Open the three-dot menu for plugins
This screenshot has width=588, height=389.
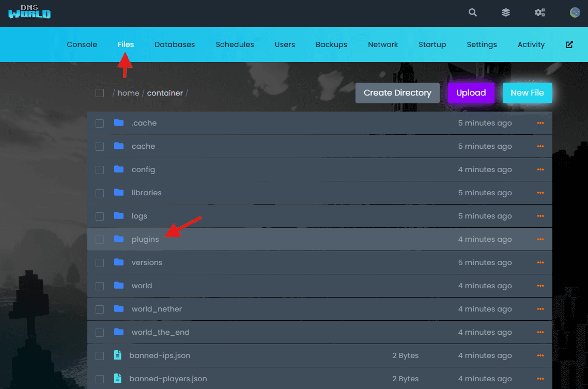click(x=540, y=239)
